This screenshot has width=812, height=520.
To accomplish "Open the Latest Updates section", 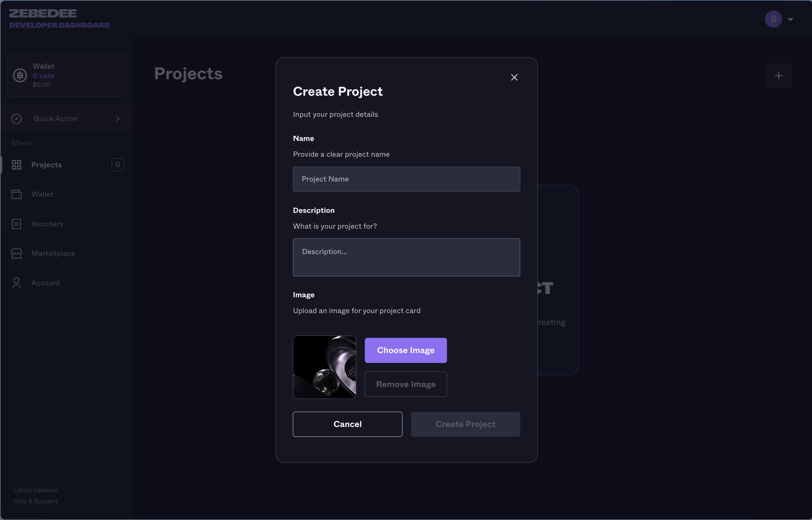I will [x=35, y=490].
